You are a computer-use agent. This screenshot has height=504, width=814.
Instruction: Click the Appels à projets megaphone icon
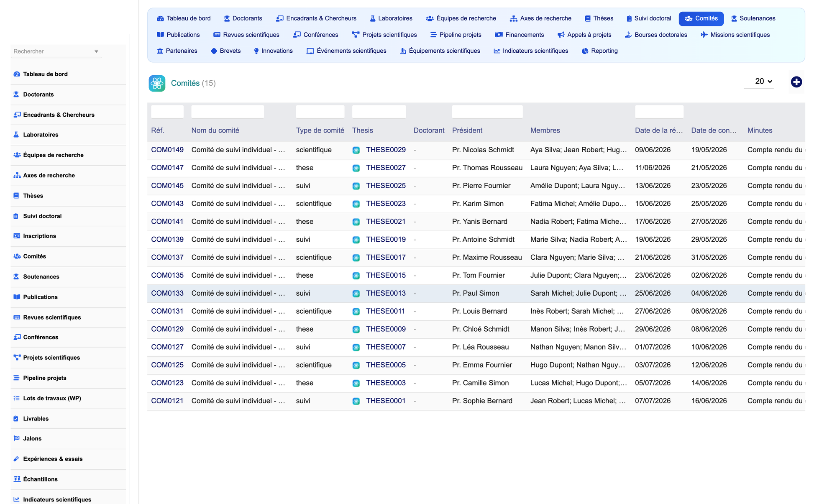pos(561,35)
